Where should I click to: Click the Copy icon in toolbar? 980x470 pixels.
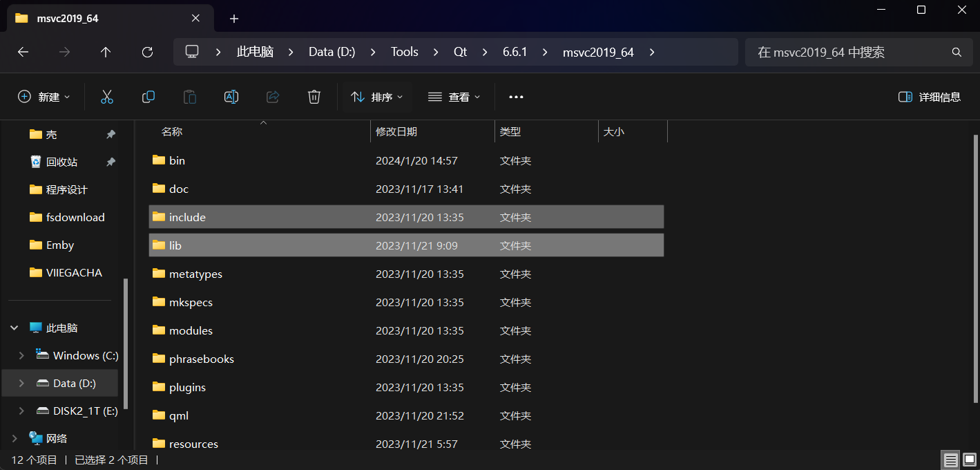pyautogui.click(x=148, y=97)
